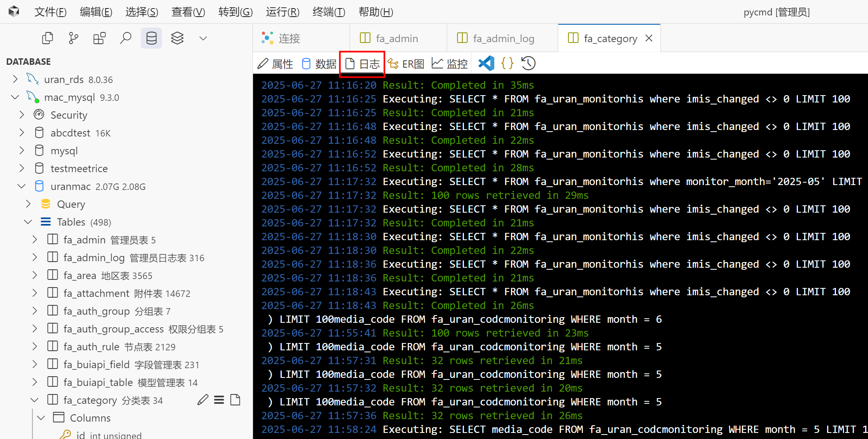Switch to the ER图 view
Image resolution: width=868 pixels, height=439 pixels.
click(x=406, y=64)
